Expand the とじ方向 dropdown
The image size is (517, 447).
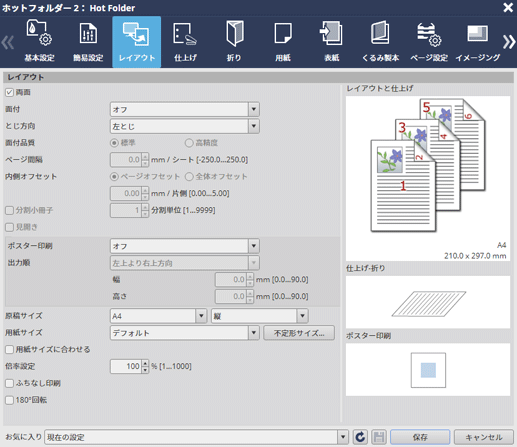254,126
